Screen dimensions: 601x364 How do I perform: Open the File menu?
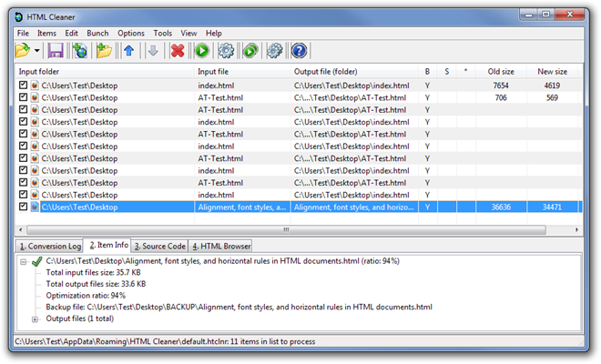tap(23, 34)
